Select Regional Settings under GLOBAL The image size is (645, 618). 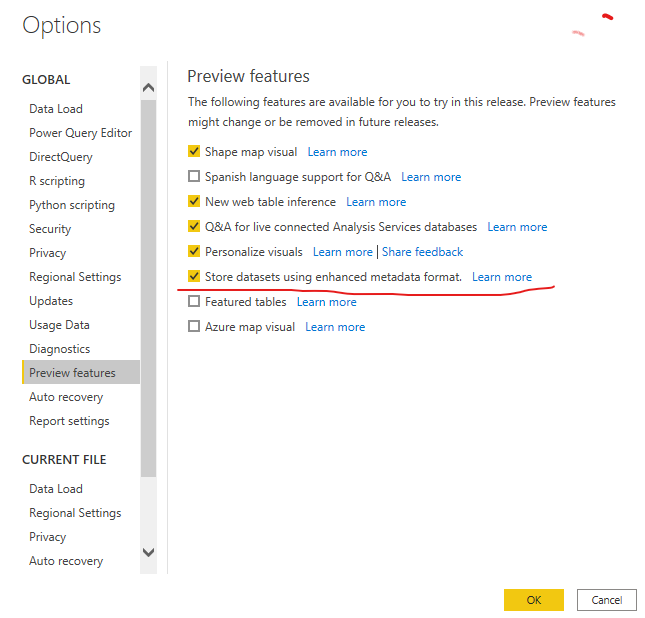click(x=75, y=277)
